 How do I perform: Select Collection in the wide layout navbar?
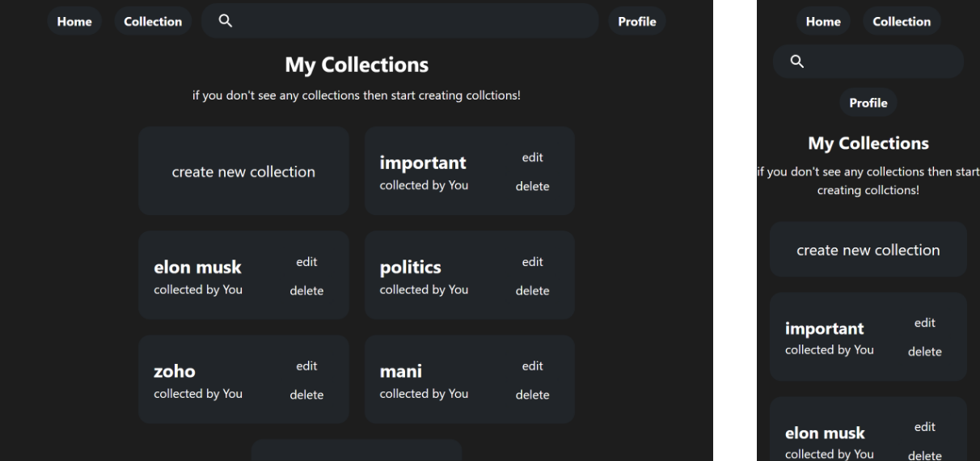tap(153, 22)
